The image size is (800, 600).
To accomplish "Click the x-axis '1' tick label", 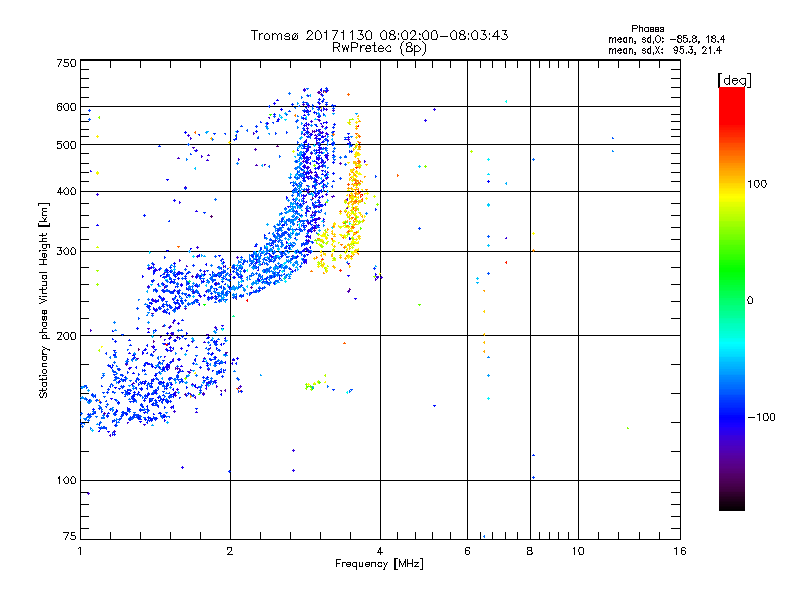I will coord(80,551).
